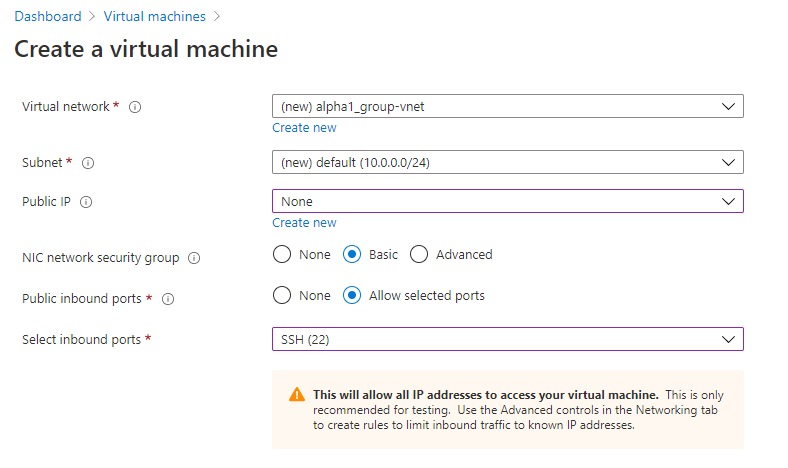Image resolution: width=788 pixels, height=468 pixels.
Task: Open the Subnet dropdown list
Action: click(x=507, y=162)
